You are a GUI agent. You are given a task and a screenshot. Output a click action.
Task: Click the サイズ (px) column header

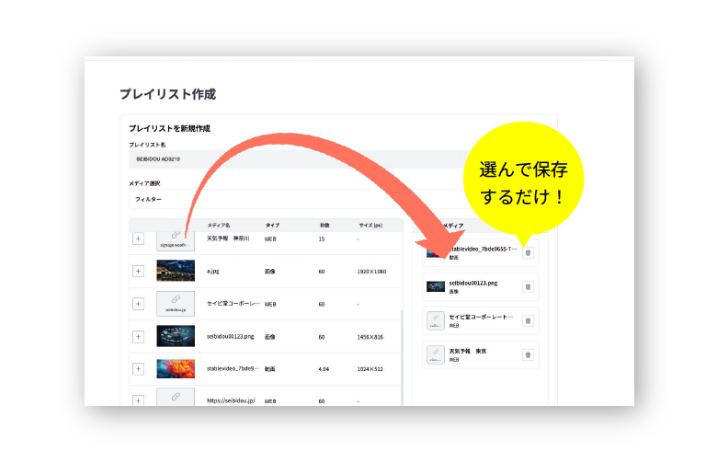(370, 225)
